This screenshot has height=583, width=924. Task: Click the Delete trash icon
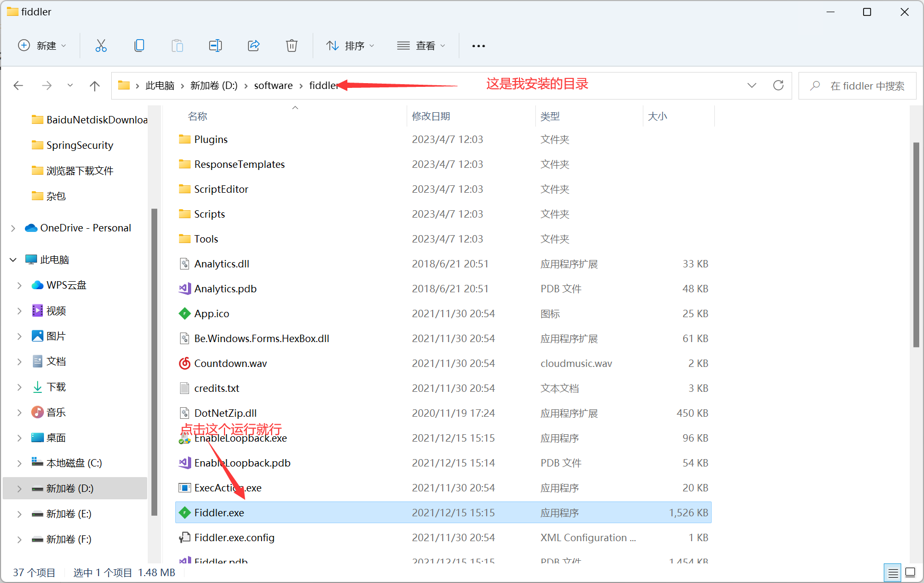[292, 46]
